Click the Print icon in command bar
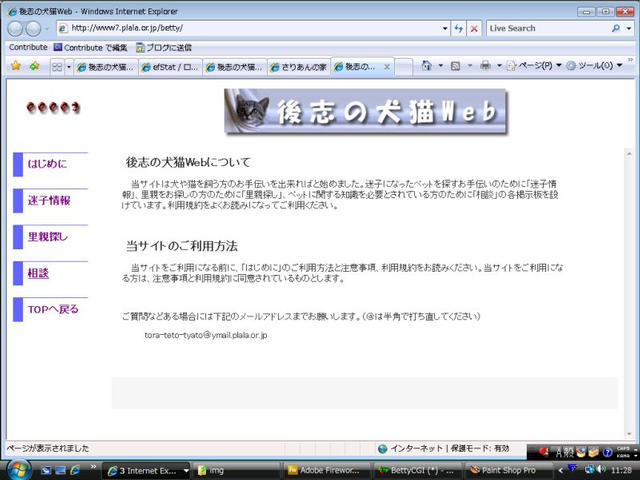Viewport: 640px width, 480px height. (x=485, y=66)
